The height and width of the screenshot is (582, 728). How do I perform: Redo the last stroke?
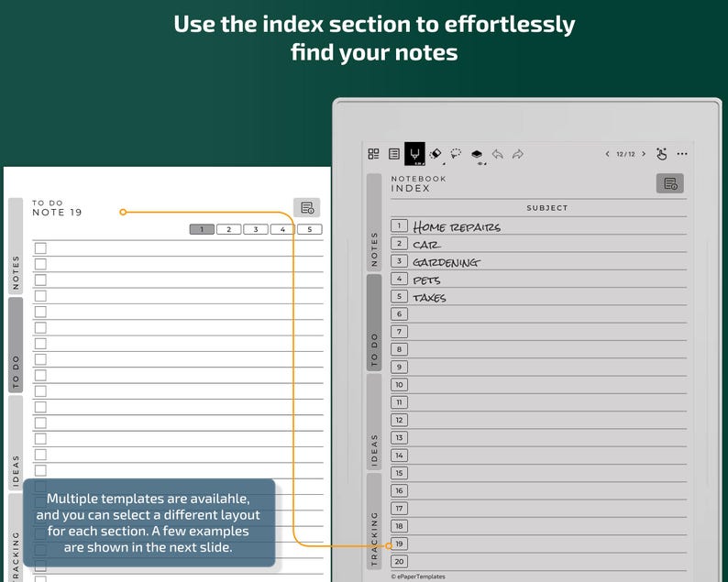pyautogui.click(x=518, y=154)
